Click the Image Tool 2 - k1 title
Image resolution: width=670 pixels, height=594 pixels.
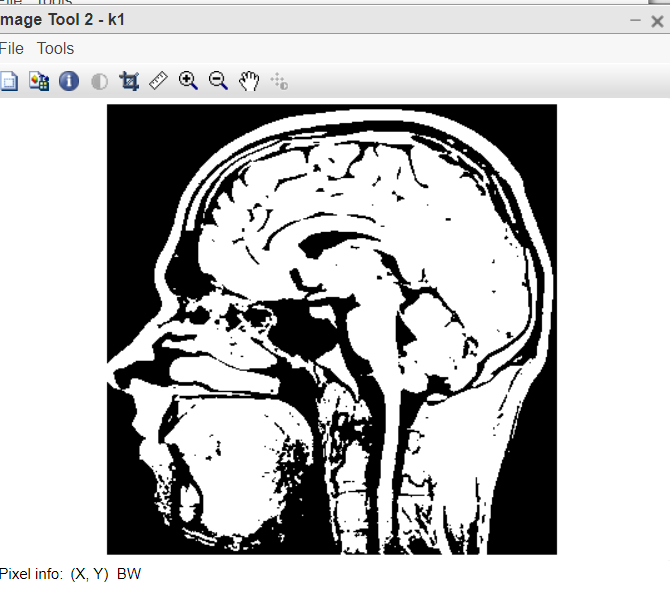tap(62, 20)
